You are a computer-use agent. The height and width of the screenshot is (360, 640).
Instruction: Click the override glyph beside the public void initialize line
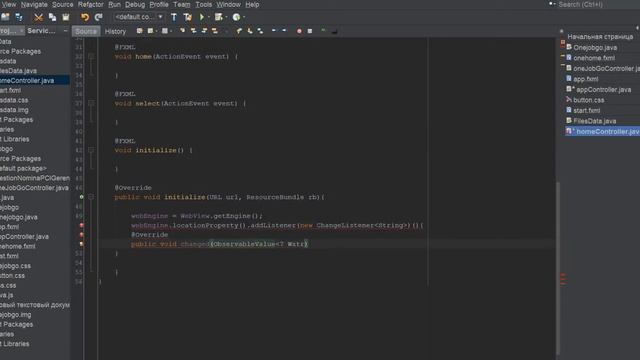[x=82, y=197]
